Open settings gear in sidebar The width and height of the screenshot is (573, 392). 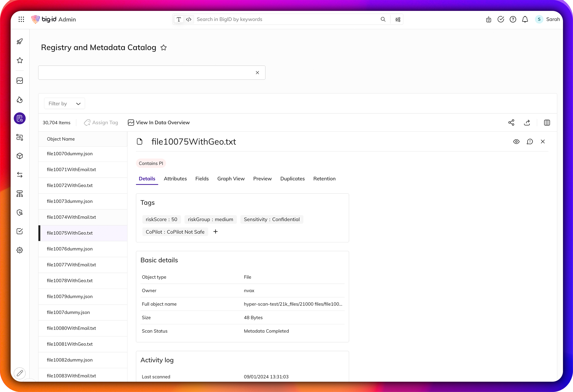(x=20, y=250)
